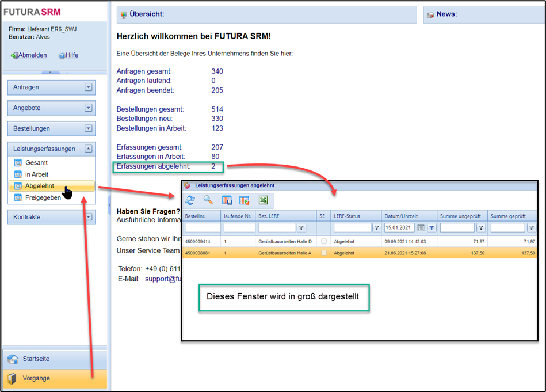
Task: Expand the Bestellungen section
Action: point(88,129)
